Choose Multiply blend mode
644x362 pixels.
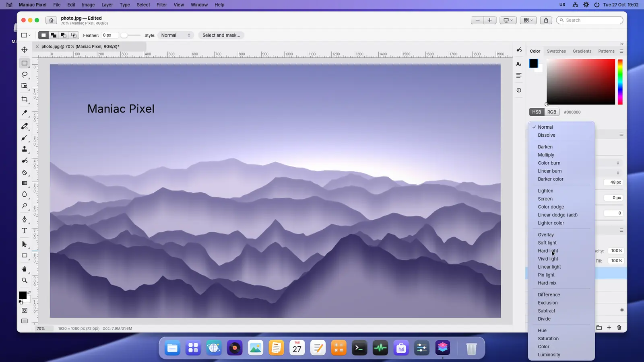[x=561, y=155]
